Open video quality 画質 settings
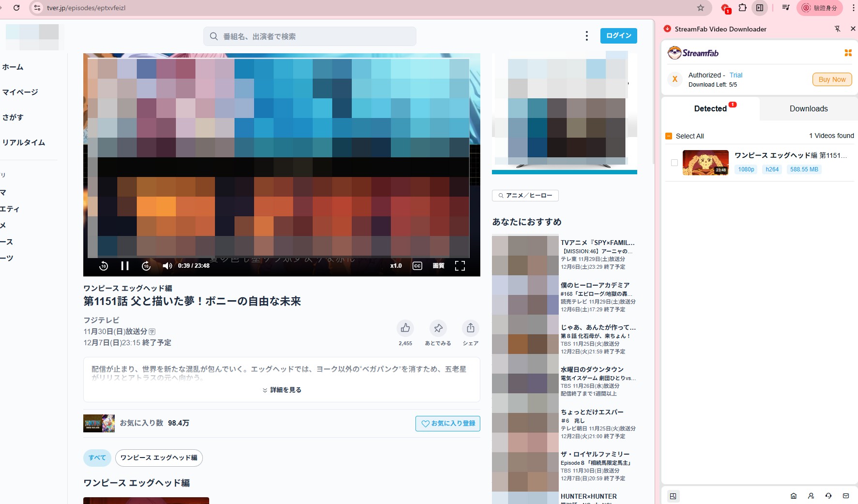The height and width of the screenshot is (504, 858). [x=438, y=266]
